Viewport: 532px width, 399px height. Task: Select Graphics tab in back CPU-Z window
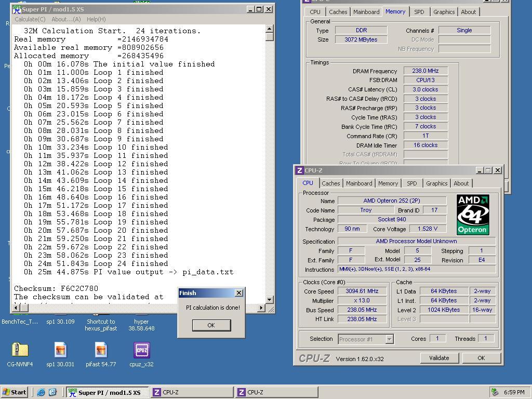pyautogui.click(x=444, y=12)
